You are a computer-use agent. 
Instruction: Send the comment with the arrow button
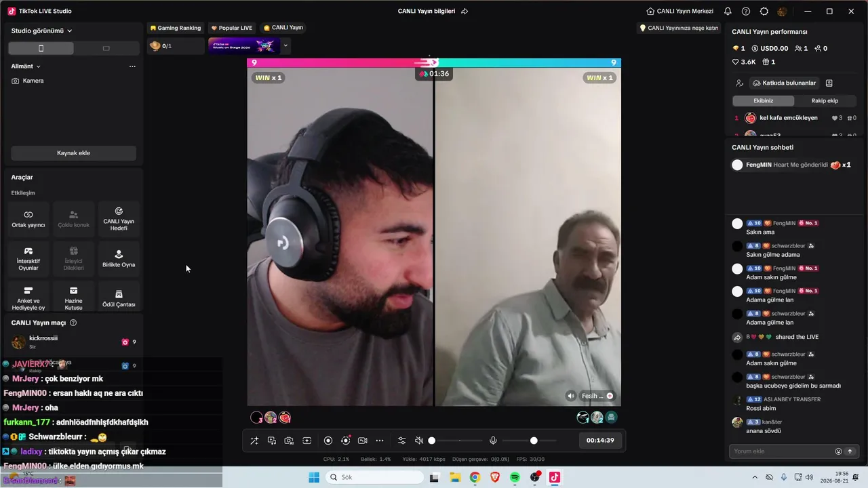[850, 451]
